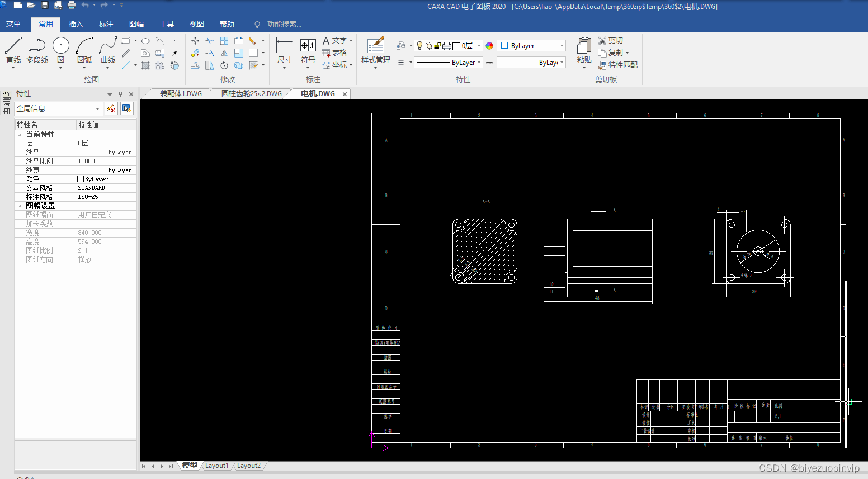Switch to the Layout1 tab

pyautogui.click(x=216, y=466)
